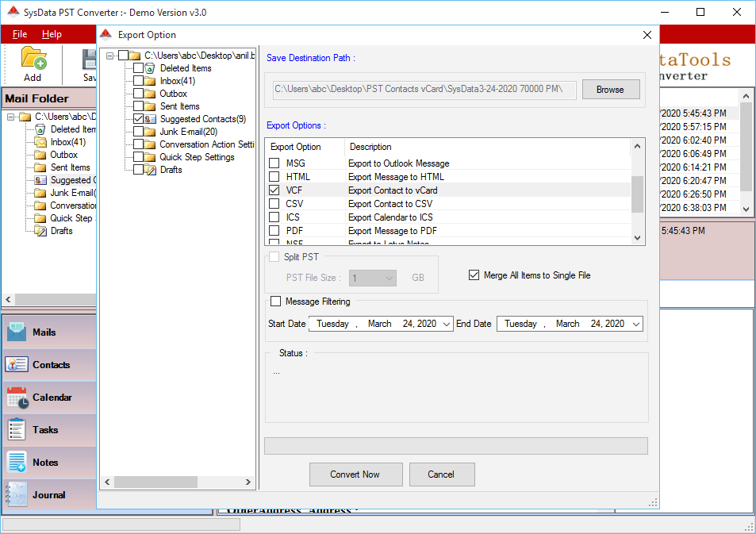Uncheck the Suggested Contacts(9) folder checkbox
Screen dimensions: 756x534
138,119
